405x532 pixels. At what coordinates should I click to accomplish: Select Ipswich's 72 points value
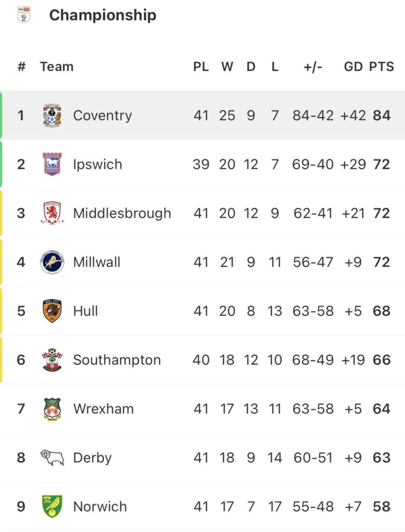point(382,165)
